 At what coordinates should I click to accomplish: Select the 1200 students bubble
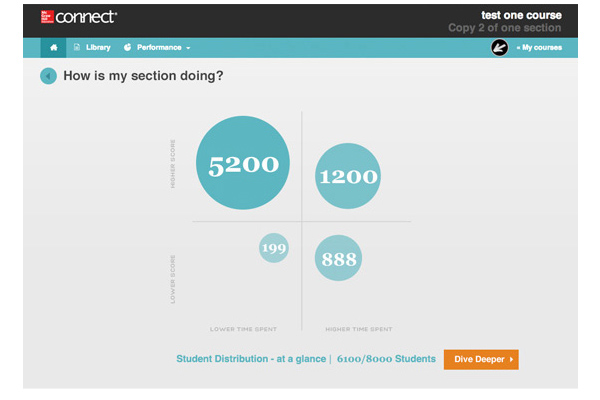[348, 176]
